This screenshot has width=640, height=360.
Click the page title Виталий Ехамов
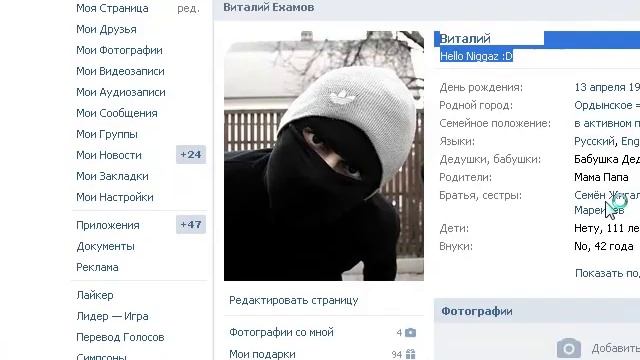click(269, 7)
